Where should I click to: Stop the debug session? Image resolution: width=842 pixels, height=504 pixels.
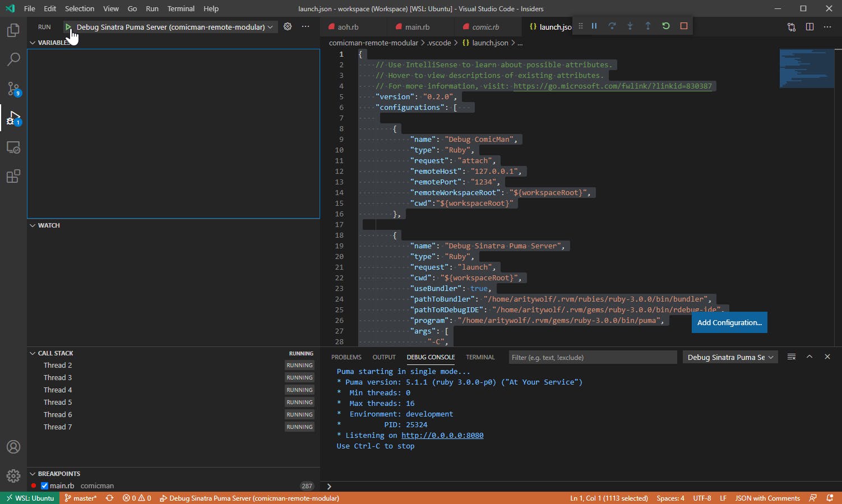pyautogui.click(x=684, y=26)
